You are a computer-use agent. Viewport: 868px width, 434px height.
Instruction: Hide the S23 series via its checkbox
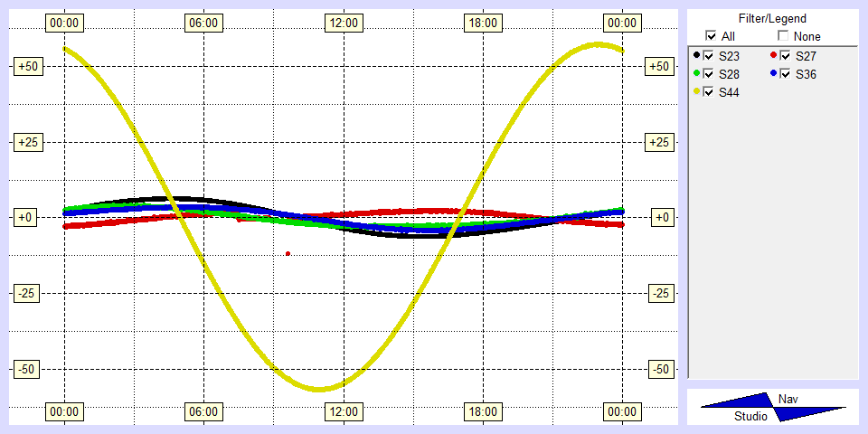(709, 55)
